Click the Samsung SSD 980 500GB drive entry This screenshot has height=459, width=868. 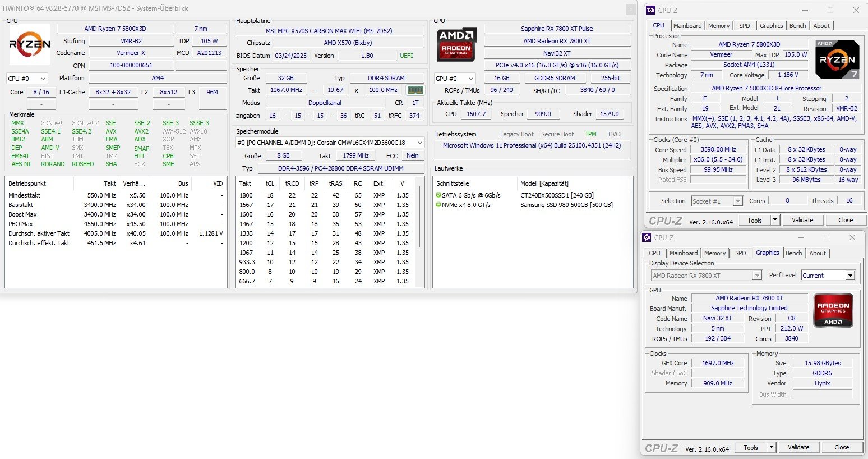(x=566, y=205)
